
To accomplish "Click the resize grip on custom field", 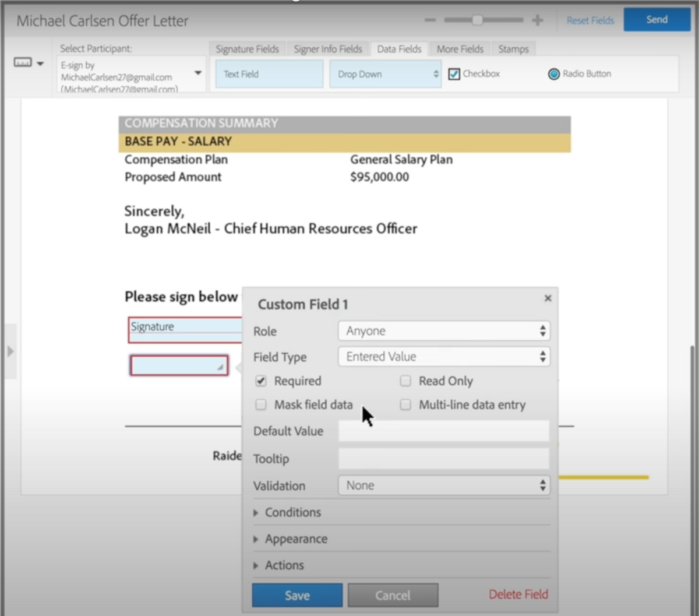I will (221, 367).
